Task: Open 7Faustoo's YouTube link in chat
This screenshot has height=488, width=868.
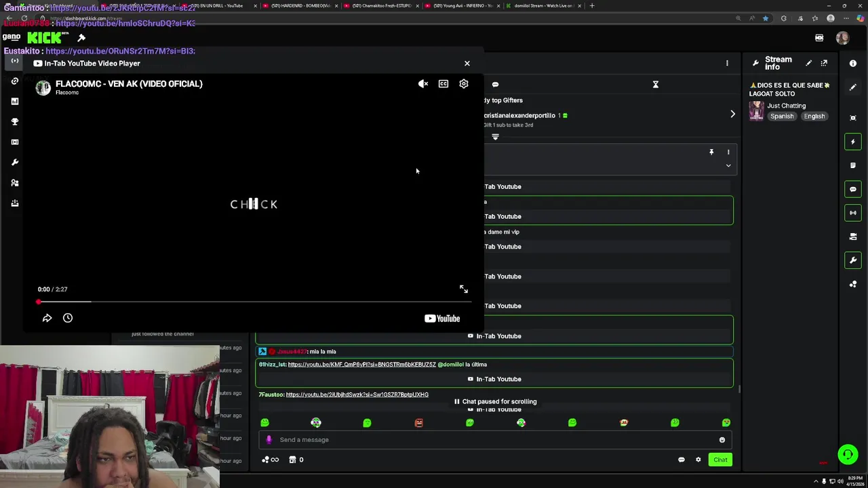Action: (x=357, y=394)
